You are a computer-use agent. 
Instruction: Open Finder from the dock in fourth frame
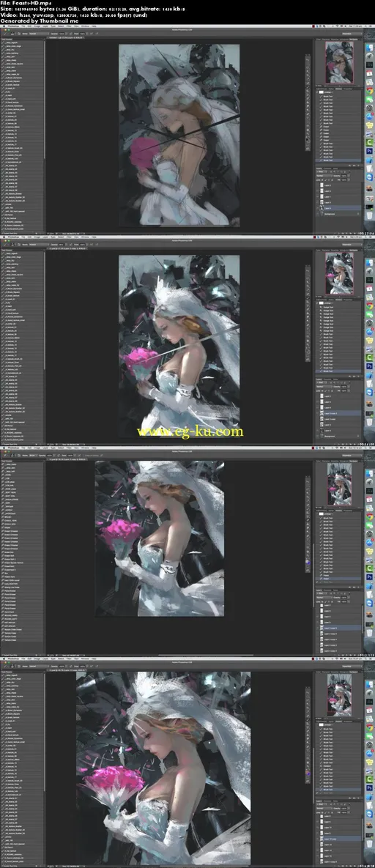coord(369,683)
